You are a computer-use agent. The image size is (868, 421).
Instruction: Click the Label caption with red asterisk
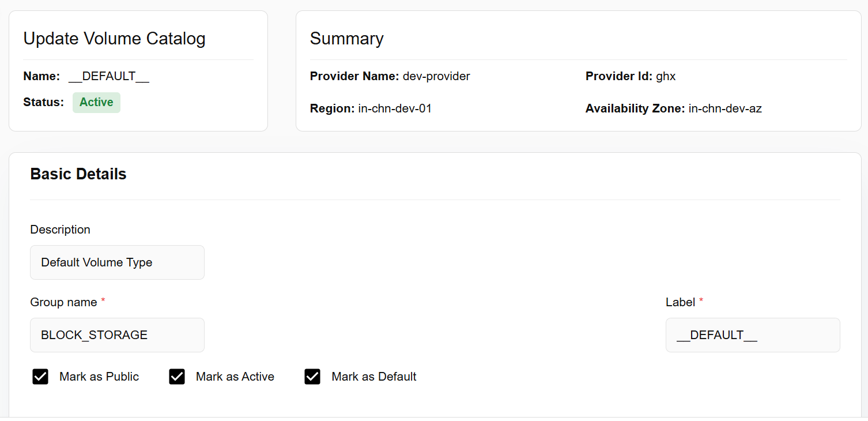click(x=681, y=302)
